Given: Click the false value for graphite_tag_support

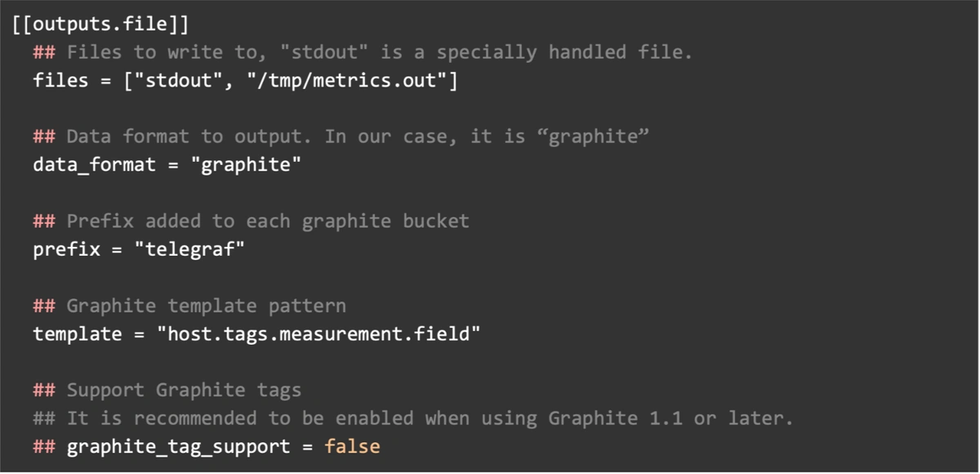Looking at the screenshot, I should click(x=352, y=446).
